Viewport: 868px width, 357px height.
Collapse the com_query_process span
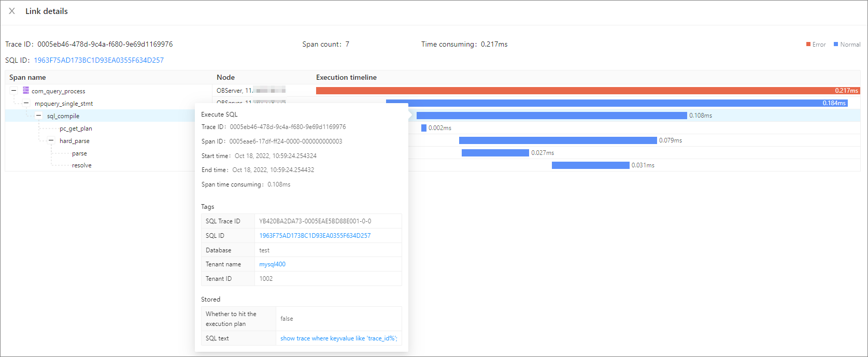(x=14, y=91)
